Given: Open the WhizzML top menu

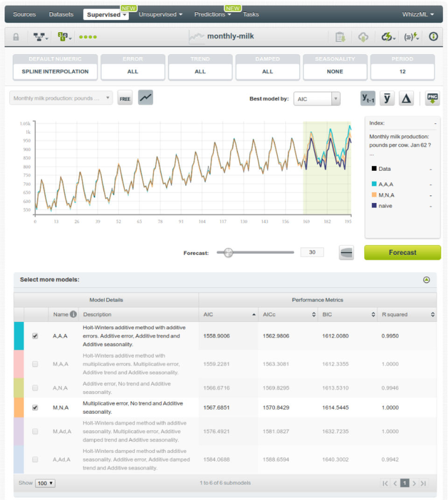Looking at the screenshot, I should (x=418, y=14).
